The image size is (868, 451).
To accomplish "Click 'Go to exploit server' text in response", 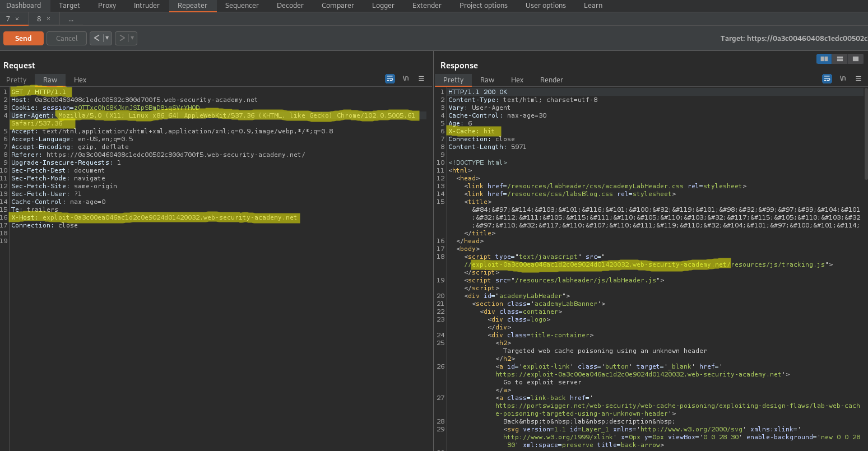I will 542,382.
